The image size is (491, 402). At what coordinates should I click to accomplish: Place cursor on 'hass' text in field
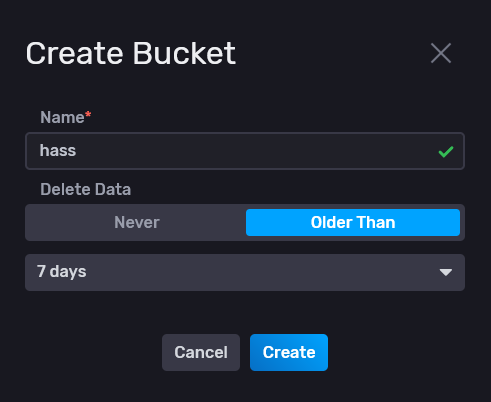click(x=58, y=150)
